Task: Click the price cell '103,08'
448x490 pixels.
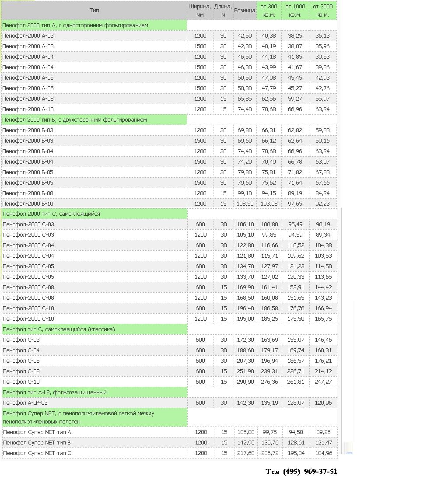Action: (269, 204)
